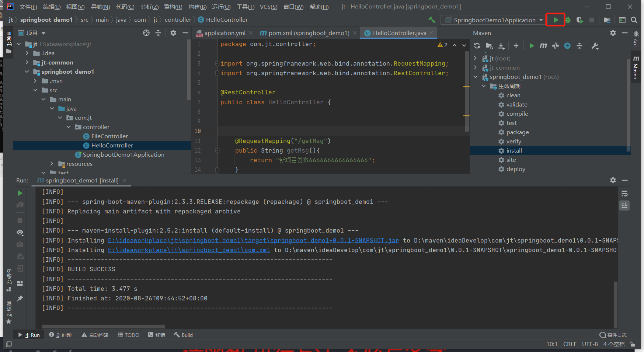Open the run configuration dropdown SpringbootDemo1Application

click(x=494, y=20)
